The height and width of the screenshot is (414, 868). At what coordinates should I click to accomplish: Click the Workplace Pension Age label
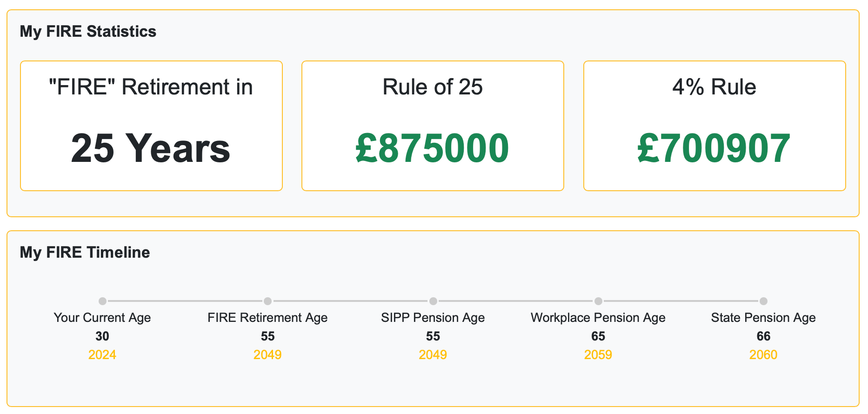click(598, 317)
